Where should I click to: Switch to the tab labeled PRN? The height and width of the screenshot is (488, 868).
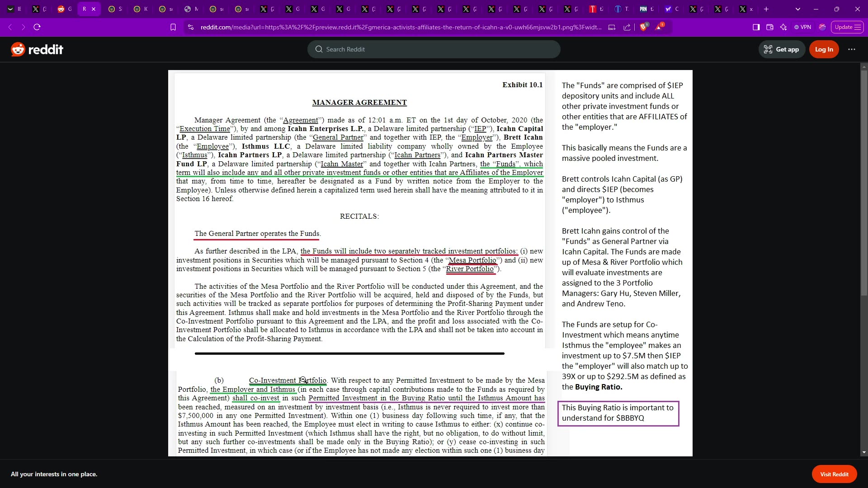point(646,9)
